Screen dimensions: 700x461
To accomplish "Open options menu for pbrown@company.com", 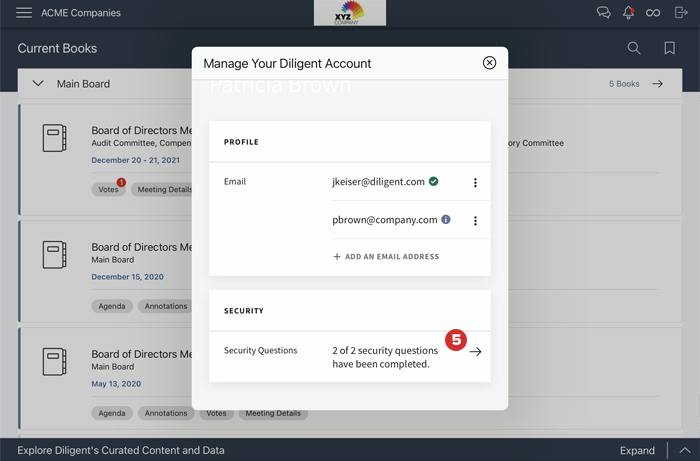I will [475, 221].
